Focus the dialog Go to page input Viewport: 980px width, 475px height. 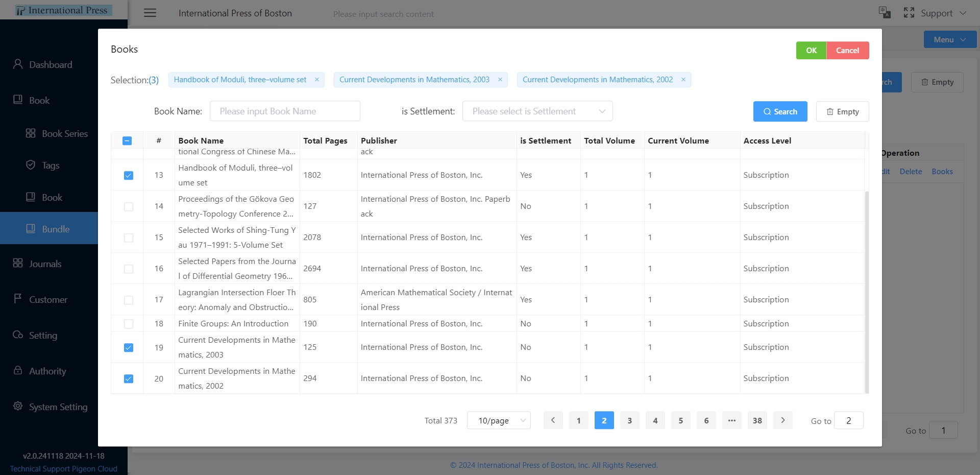[848, 420]
